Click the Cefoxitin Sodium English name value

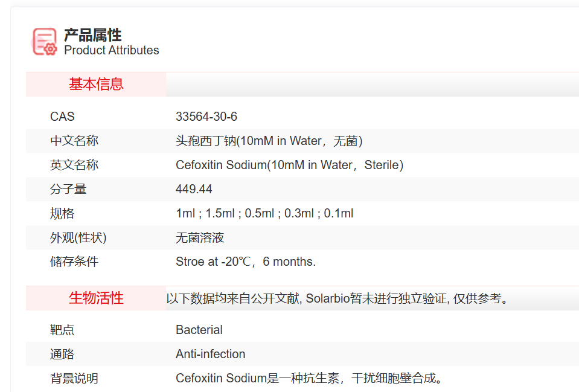tap(289, 165)
